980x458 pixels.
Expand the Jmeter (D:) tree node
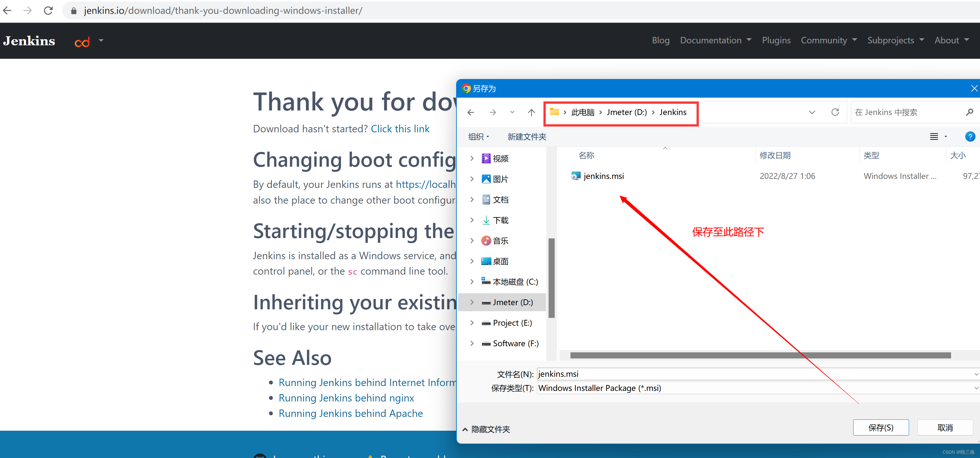(472, 302)
